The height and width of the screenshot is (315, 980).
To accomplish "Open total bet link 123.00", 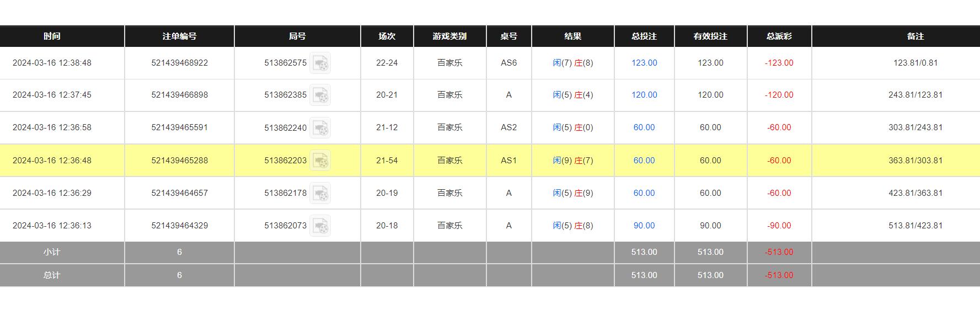I will (x=644, y=63).
